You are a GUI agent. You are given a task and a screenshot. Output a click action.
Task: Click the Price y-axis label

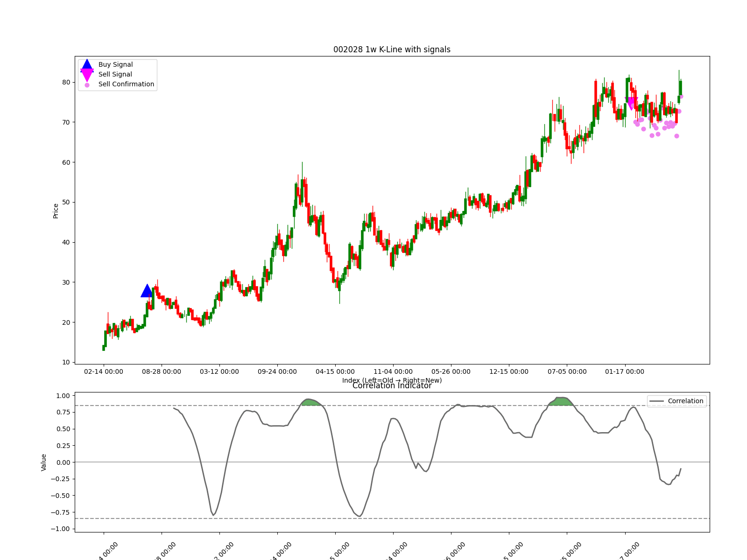click(56, 211)
